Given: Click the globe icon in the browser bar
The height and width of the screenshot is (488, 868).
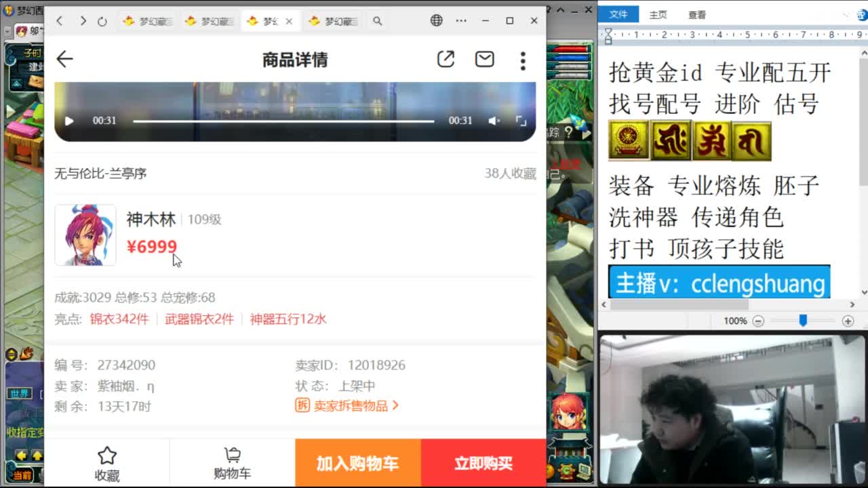Looking at the screenshot, I should tap(437, 21).
